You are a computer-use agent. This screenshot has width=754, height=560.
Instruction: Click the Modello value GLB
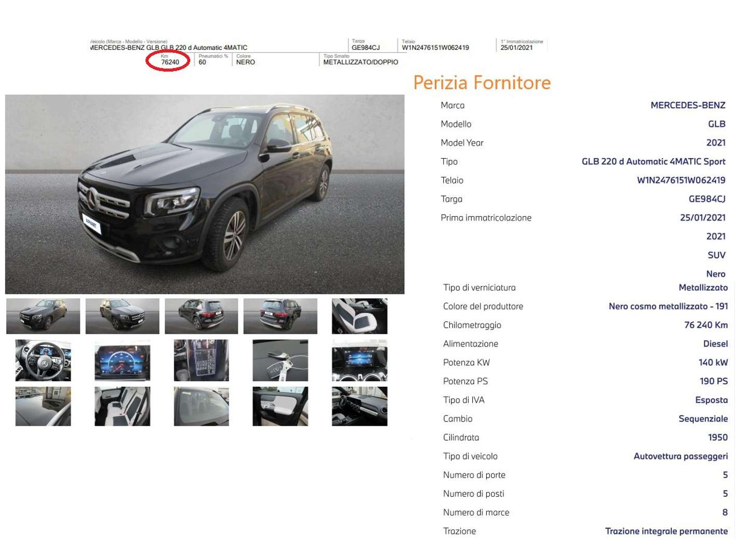[x=717, y=124]
